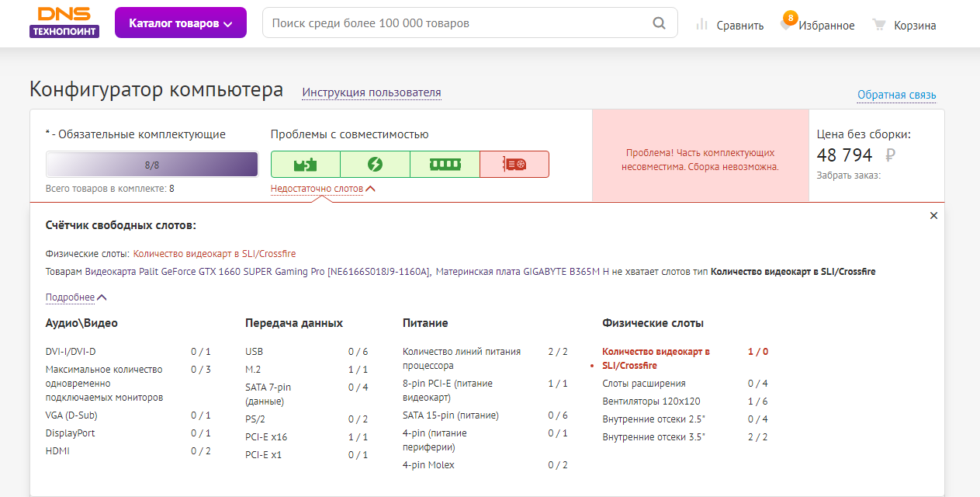Open the Каталог товаров dropdown

180,23
